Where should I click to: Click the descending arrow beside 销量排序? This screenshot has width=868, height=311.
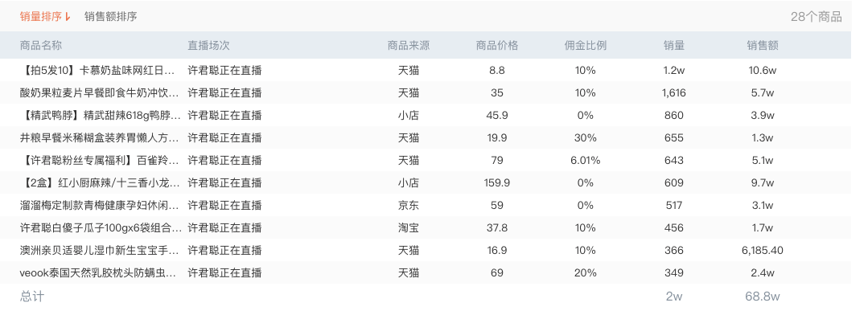pyautogui.click(x=68, y=17)
